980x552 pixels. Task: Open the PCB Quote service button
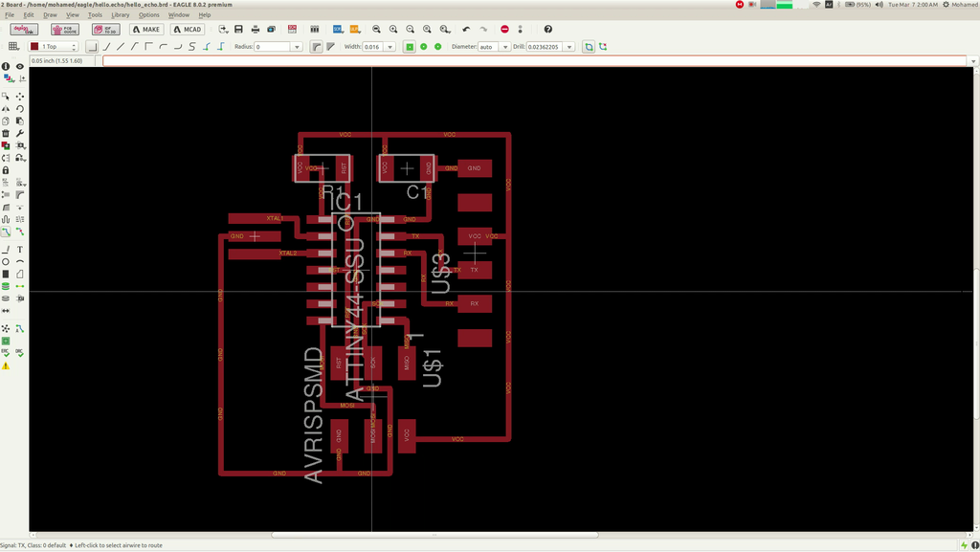[x=65, y=30]
